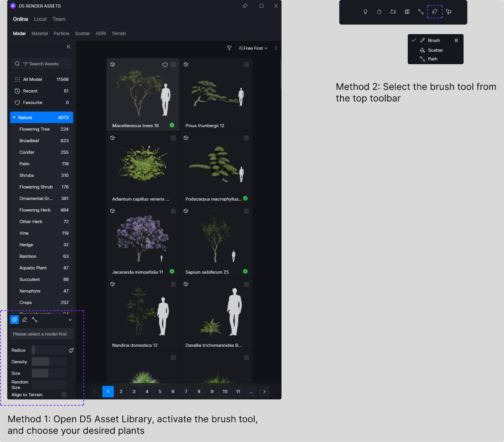Select the eraser tool below category list
The width and height of the screenshot is (504, 442).
click(x=25, y=320)
